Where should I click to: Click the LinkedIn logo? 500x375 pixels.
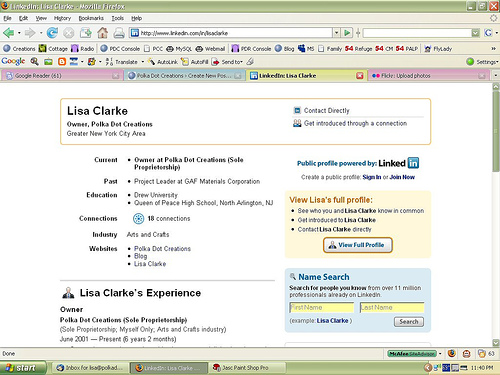399,163
